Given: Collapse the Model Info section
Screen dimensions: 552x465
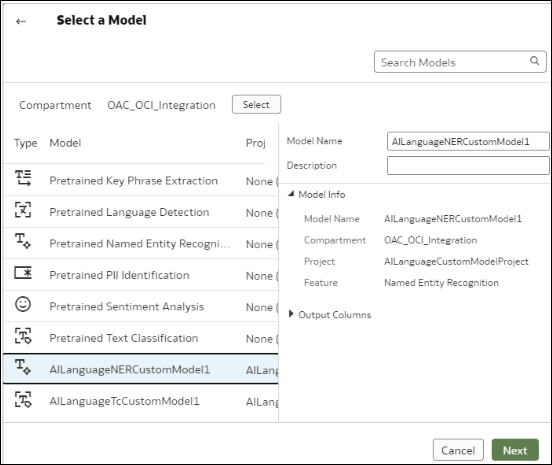Looking at the screenshot, I should (291, 194).
